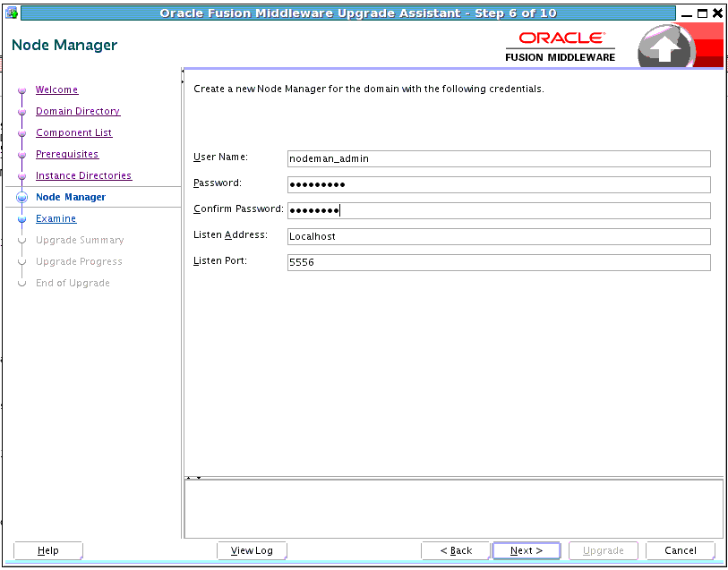Click the Instance Directories step bullet icon
This screenshot has width=728, height=570.
(21, 176)
